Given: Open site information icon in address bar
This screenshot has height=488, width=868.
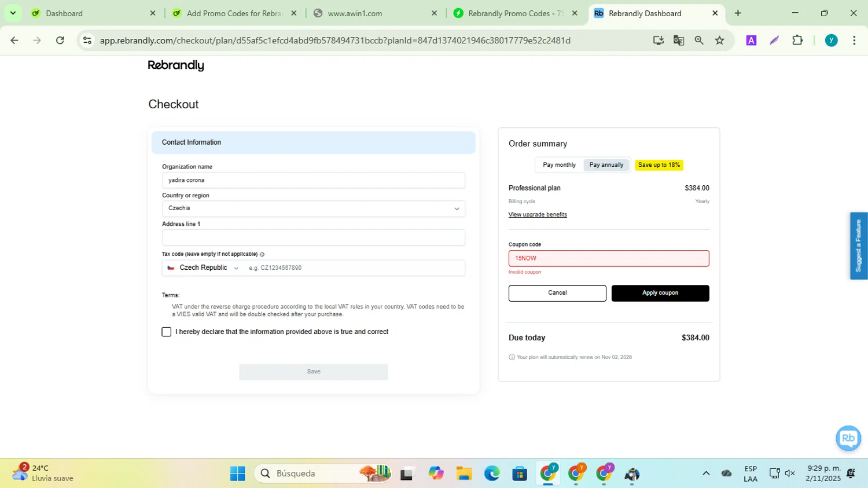Looking at the screenshot, I should coord(87,40).
